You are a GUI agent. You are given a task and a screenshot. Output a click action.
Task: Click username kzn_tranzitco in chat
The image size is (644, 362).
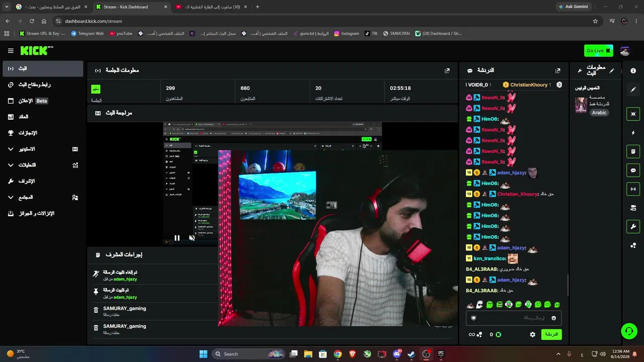click(490, 258)
